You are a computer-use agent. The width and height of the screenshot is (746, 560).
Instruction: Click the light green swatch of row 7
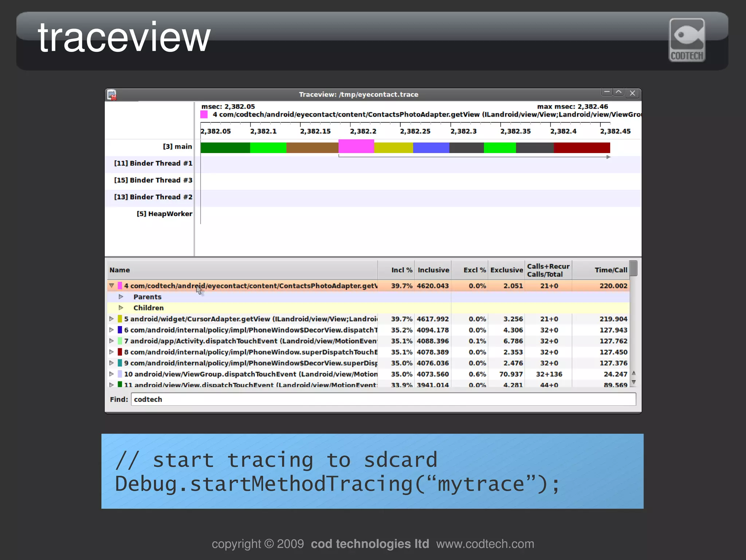[120, 341]
